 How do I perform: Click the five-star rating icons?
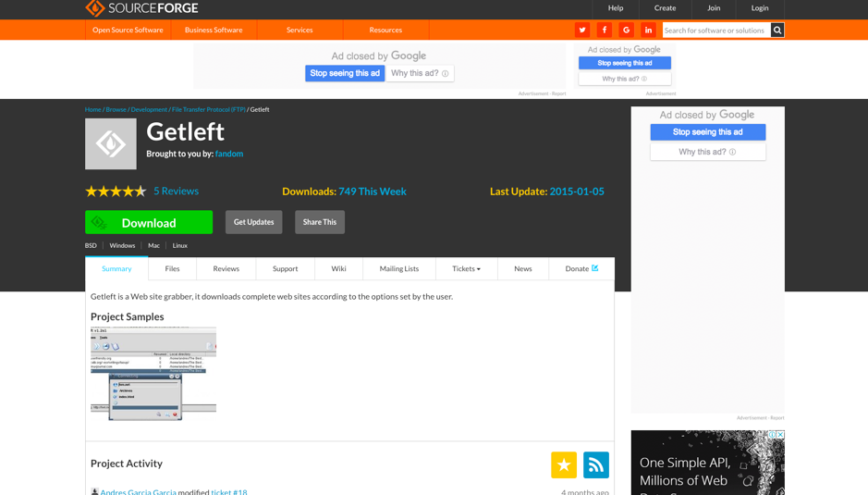tap(116, 192)
